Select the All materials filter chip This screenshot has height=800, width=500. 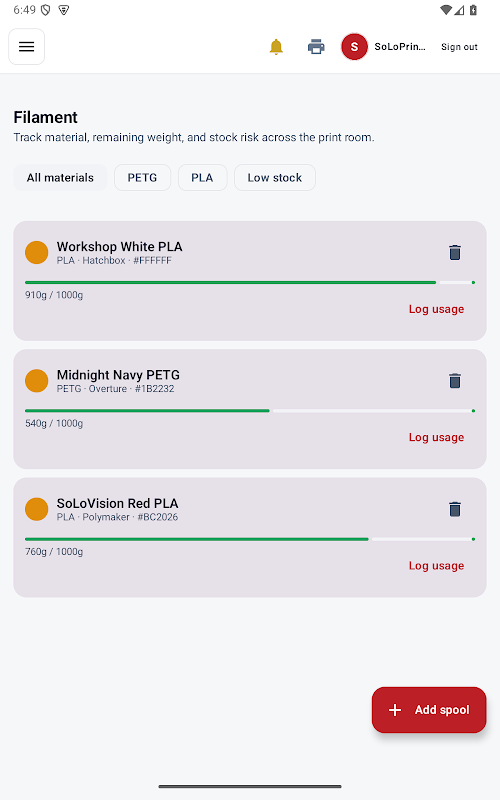60,178
